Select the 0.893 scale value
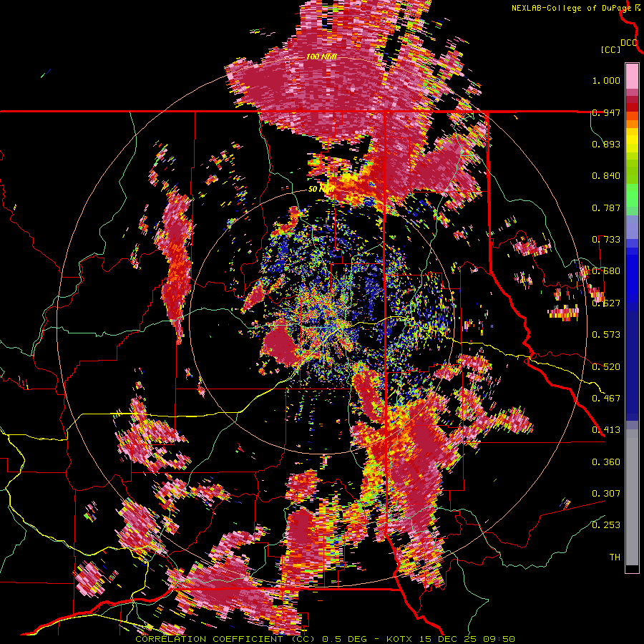 (606, 144)
